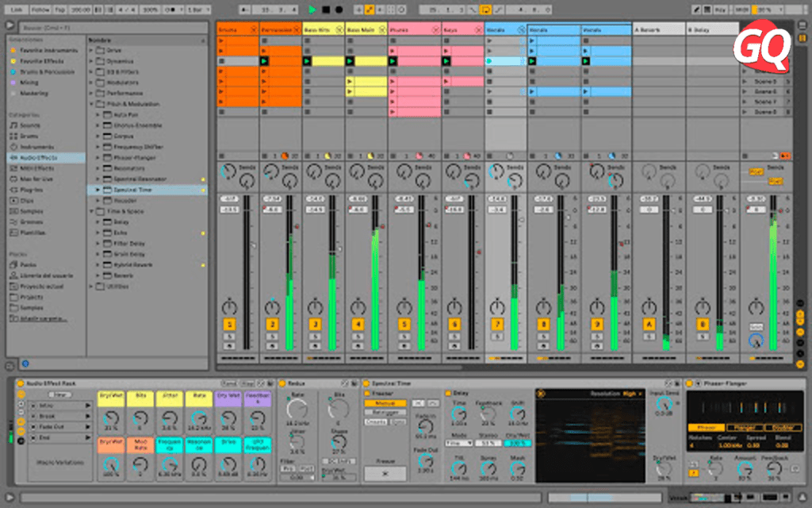Switch Phaser-Flanger to Doubler mode
Image resolution: width=812 pixels, height=508 pixels.
coord(783,428)
